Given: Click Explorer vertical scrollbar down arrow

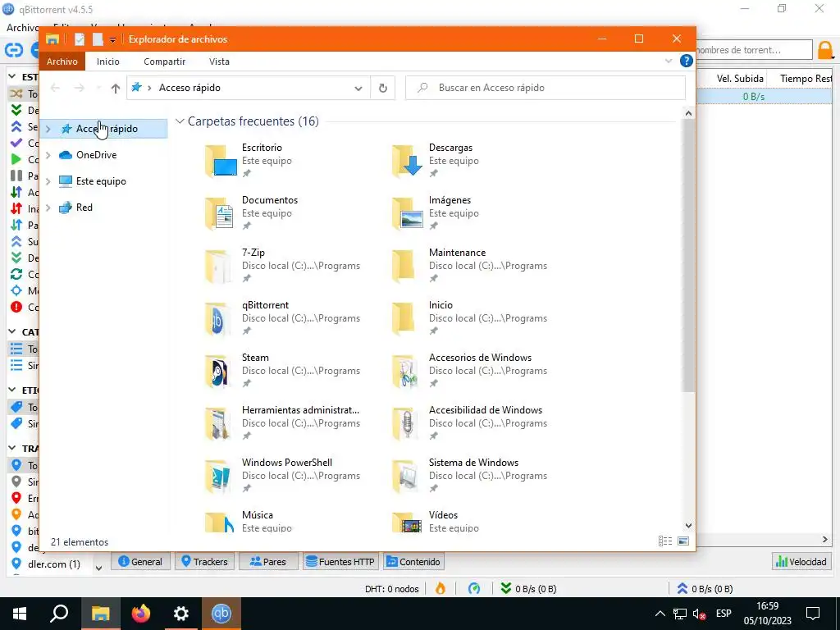Looking at the screenshot, I should 688,526.
